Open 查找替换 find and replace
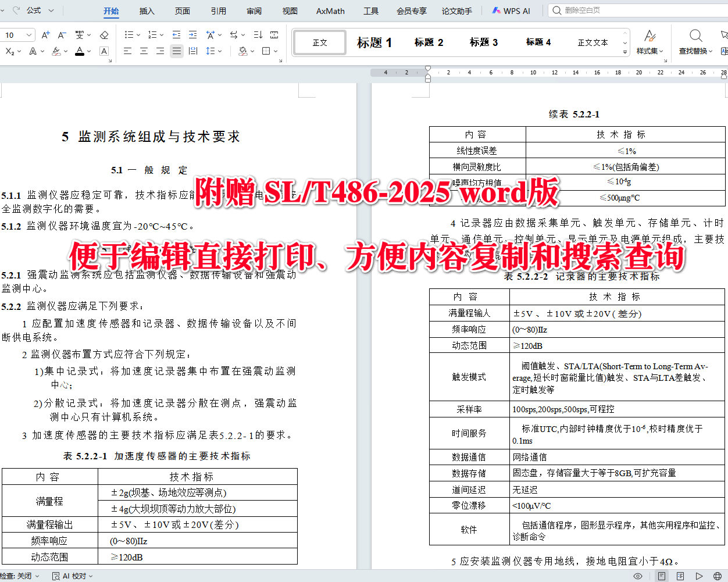The image size is (728, 582). coord(695,42)
